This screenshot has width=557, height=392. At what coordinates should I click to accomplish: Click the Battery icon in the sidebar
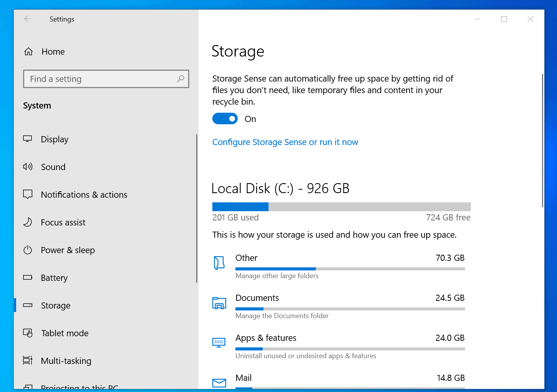[x=27, y=277]
